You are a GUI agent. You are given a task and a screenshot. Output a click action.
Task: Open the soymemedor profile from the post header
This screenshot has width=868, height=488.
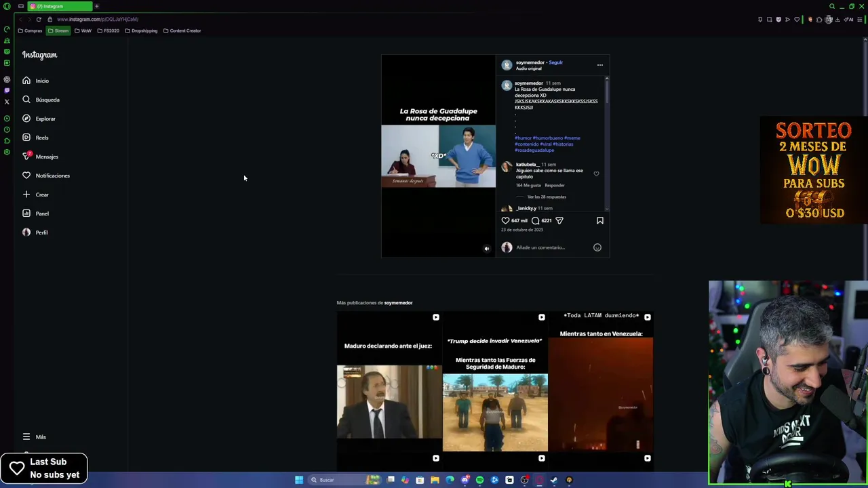coord(530,62)
